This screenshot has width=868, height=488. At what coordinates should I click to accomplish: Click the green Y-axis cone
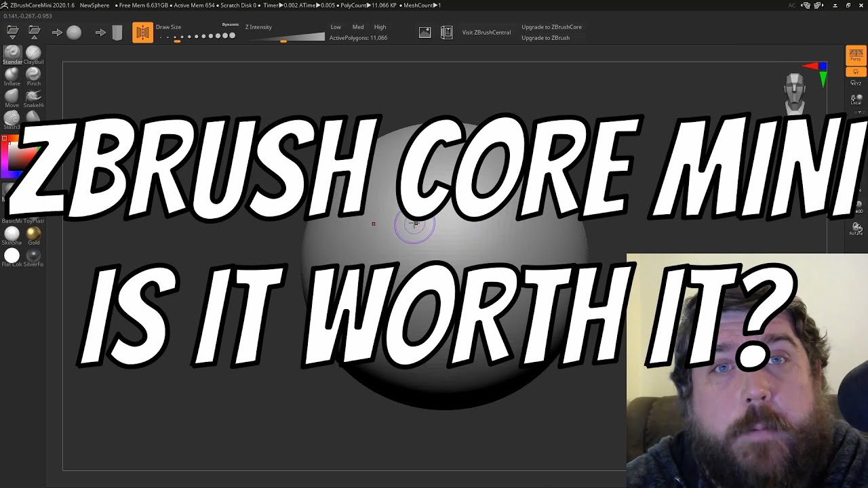click(x=823, y=81)
